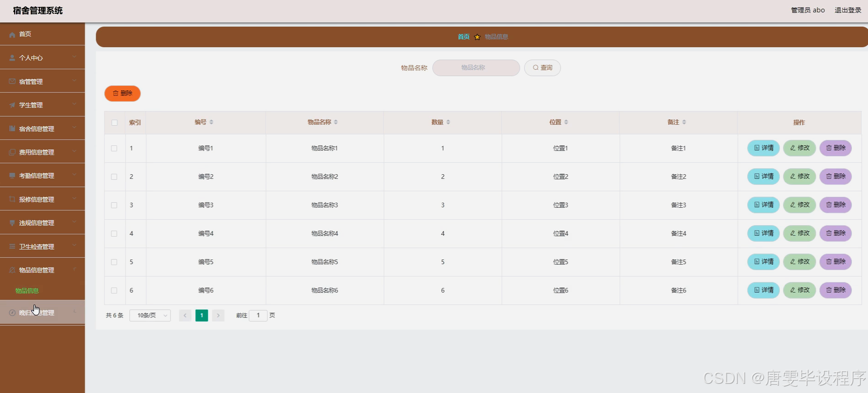Select the 物品信息 submenu item
This screenshot has width=868, height=393.
27,291
